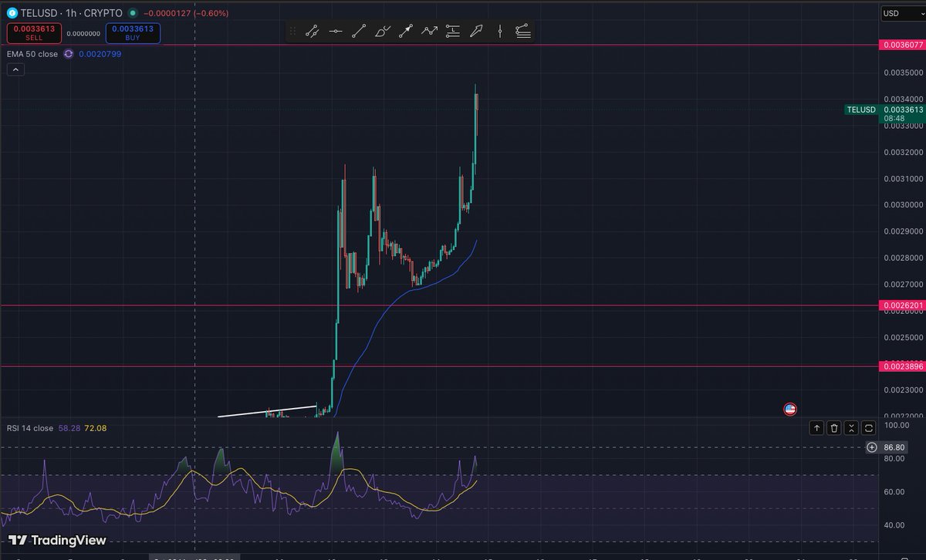Click the SELL button at 0.0033613
Viewport: 926px width, 560px height.
32,33
